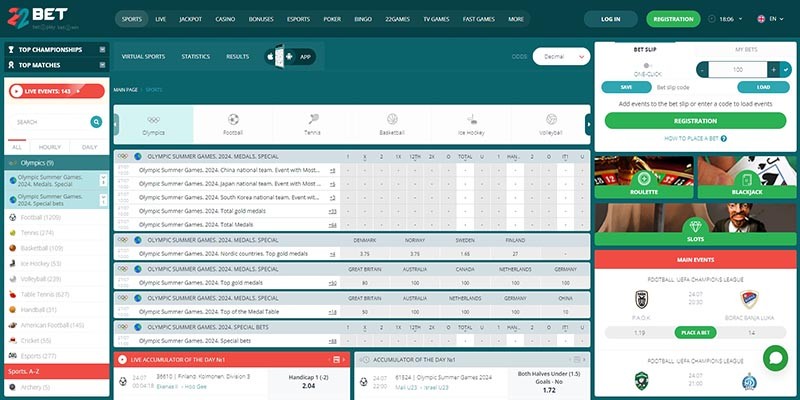Open the live chat bubble

pos(775,358)
